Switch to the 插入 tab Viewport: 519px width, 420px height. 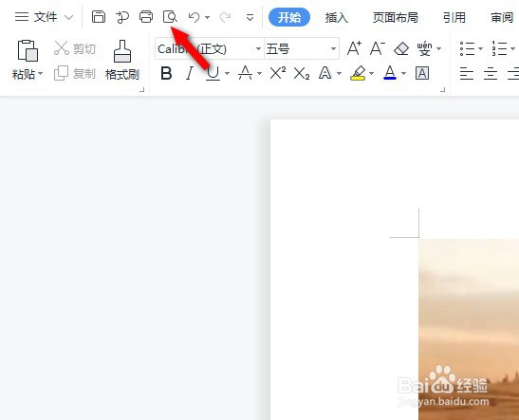[x=337, y=17]
